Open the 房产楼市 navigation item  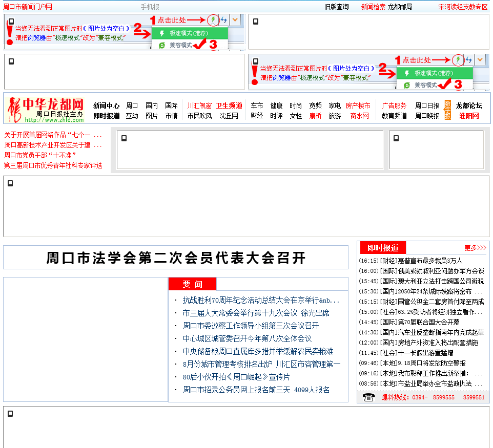(358, 105)
